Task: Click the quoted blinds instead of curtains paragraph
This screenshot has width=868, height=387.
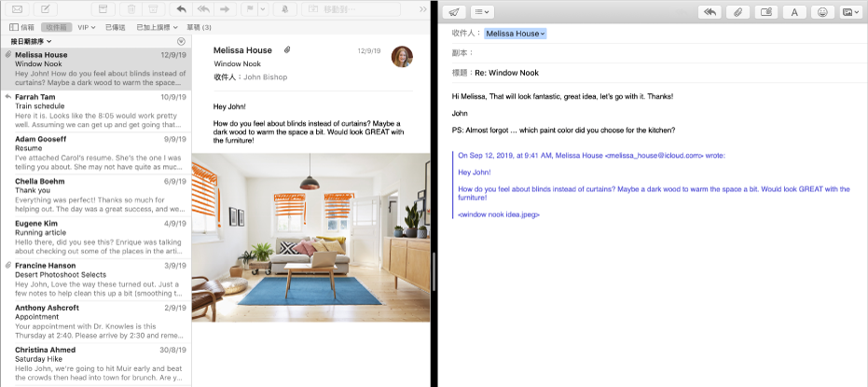Action: point(654,193)
